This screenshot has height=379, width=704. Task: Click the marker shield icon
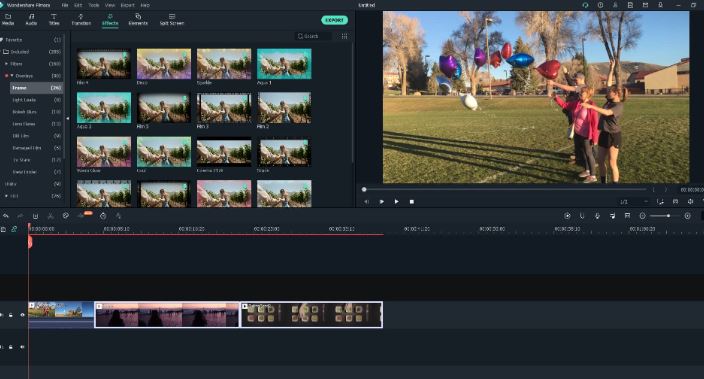tap(582, 216)
